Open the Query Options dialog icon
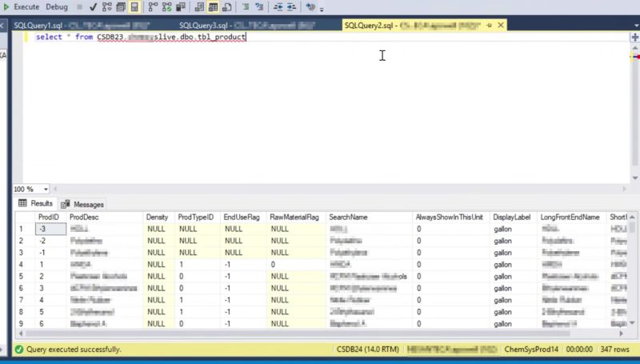 121,7
